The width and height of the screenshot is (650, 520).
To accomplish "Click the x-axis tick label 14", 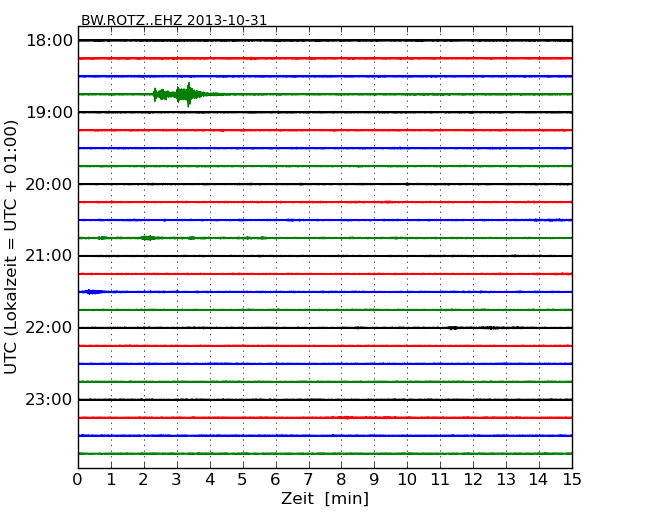I will tap(538, 479).
